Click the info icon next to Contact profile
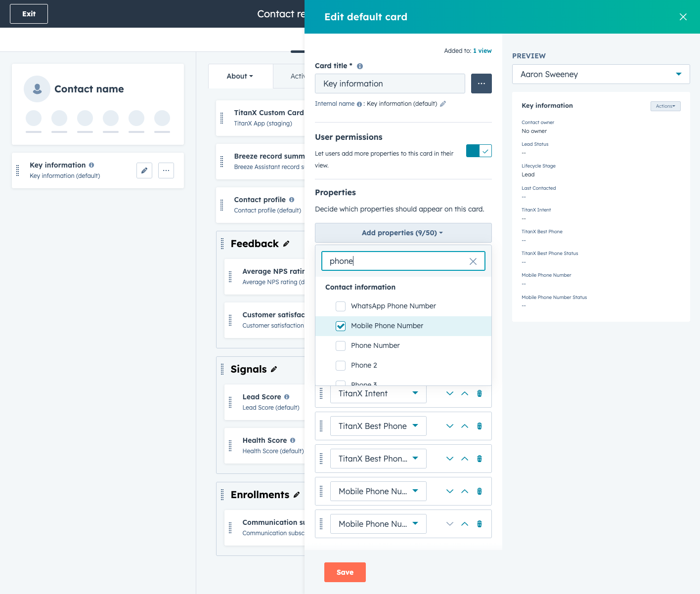The image size is (700, 594). (x=292, y=200)
